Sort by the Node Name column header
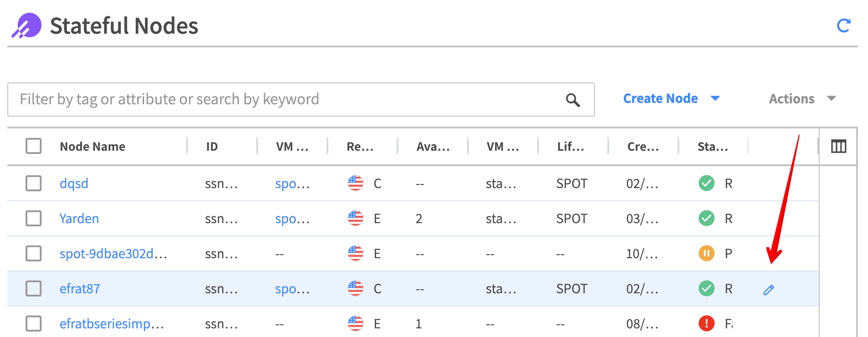Viewport: 868px width, 337px height. 93,147
